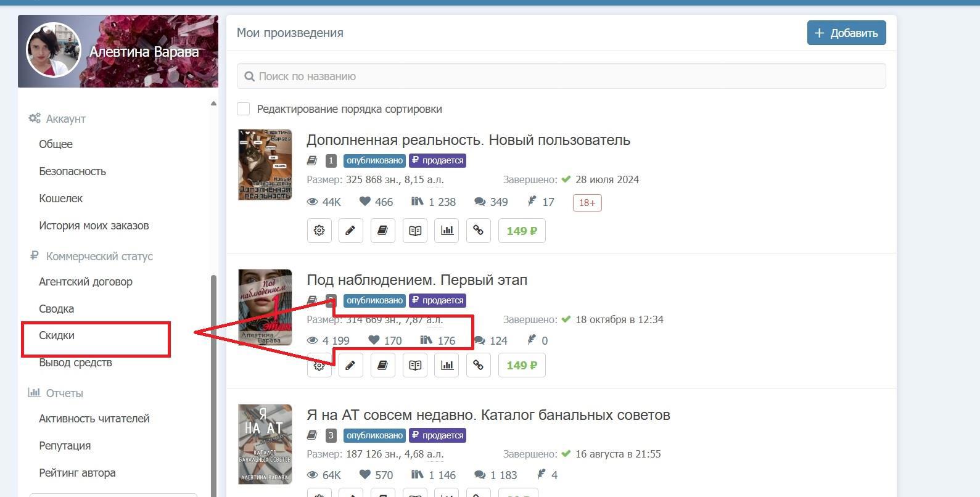Open settings gear for Дополненная реальность book
Image resolution: width=980 pixels, height=497 pixels.
click(319, 231)
